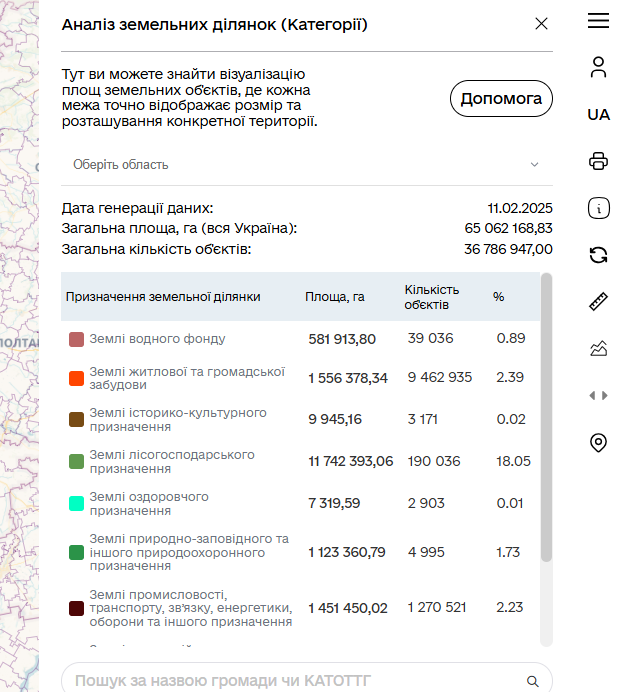Click the area value 7 319,59

[x=334, y=503]
